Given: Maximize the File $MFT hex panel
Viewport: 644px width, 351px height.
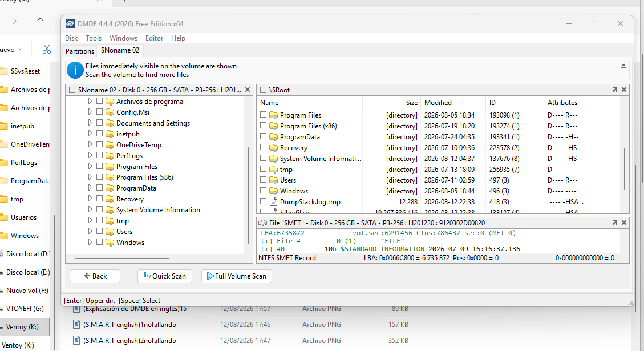Looking at the screenshot, I should click(615, 223).
